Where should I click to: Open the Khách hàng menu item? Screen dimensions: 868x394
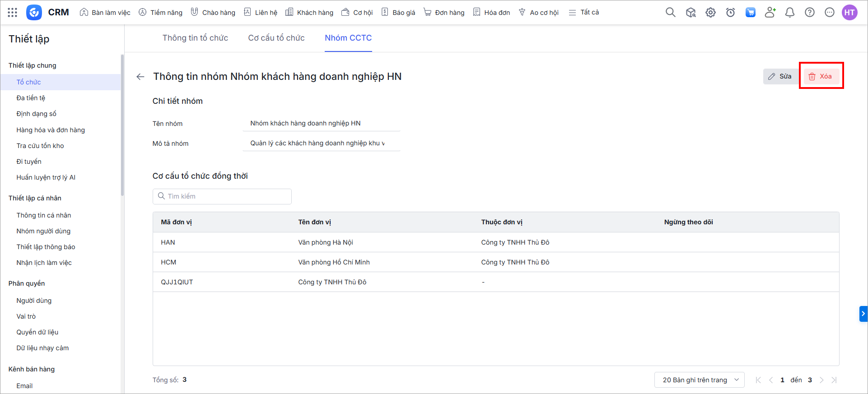pyautogui.click(x=309, y=12)
